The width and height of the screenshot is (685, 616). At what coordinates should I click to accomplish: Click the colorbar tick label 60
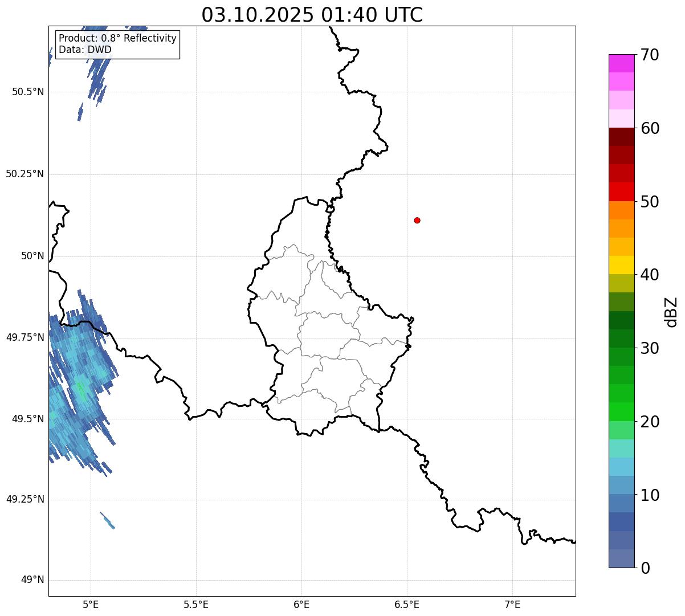(x=650, y=128)
